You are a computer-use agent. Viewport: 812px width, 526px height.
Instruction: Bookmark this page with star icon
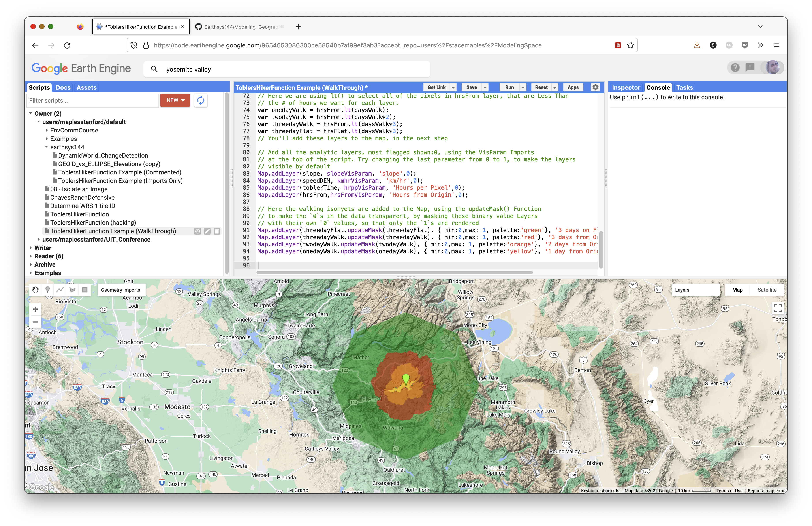[x=630, y=45]
